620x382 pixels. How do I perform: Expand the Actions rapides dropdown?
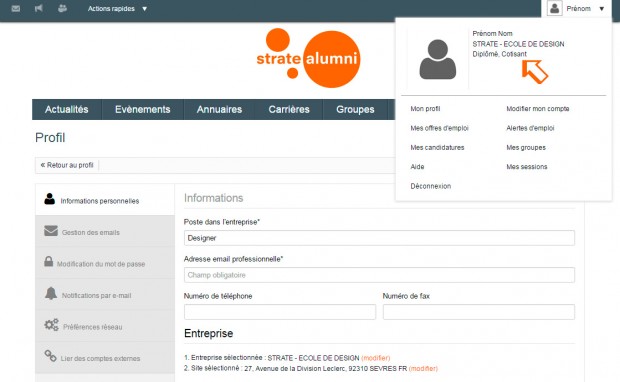[117, 9]
